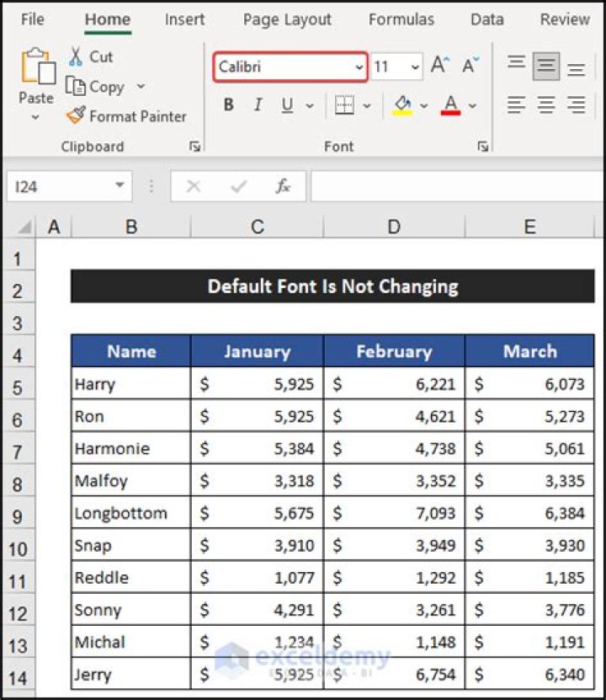Center text horizontally
Image resolution: width=606 pixels, height=700 pixels.
[546, 105]
